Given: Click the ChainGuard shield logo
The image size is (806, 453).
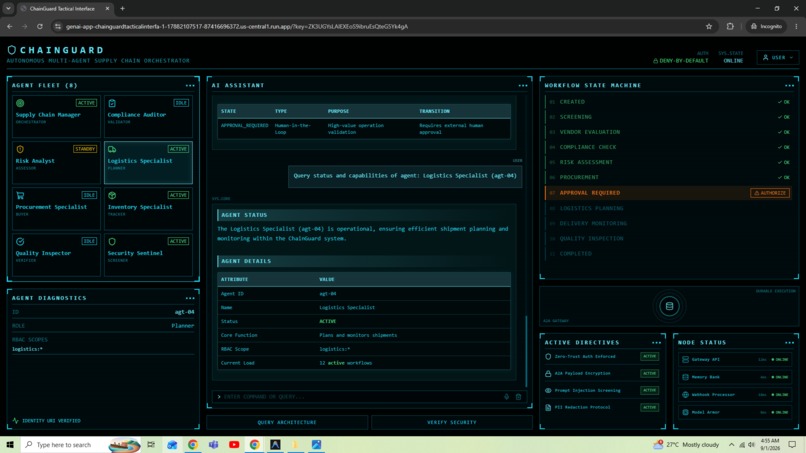Looking at the screenshot, I should click(x=11, y=50).
